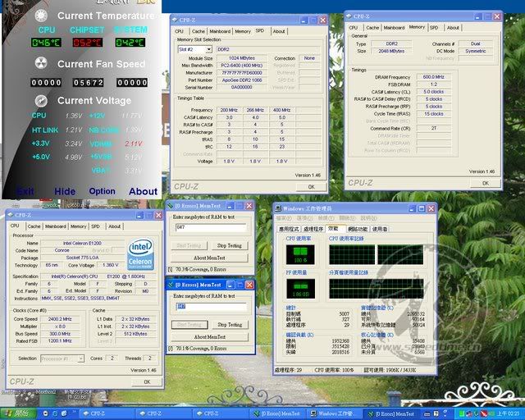The width and height of the screenshot is (525, 420).
Task: Open About tab in CPU-Z processor window
Action: 114,226
